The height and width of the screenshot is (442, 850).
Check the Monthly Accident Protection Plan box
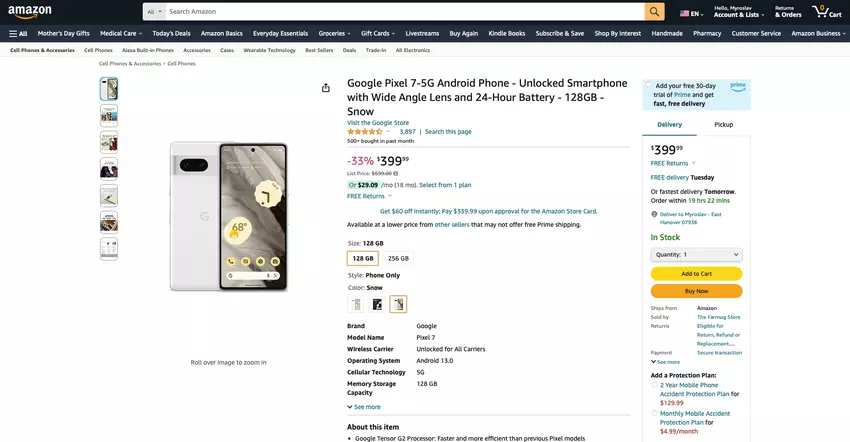[x=655, y=412]
